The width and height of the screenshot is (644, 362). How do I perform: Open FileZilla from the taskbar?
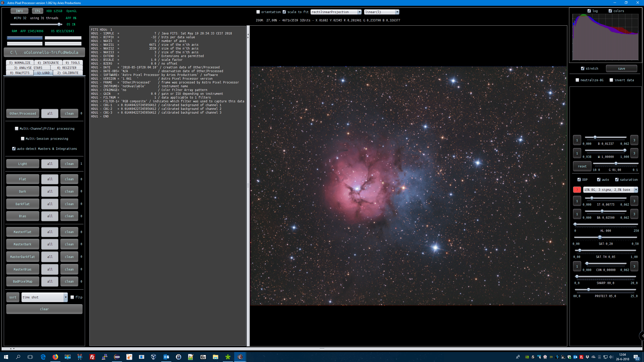pyautogui.click(x=92, y=357)
